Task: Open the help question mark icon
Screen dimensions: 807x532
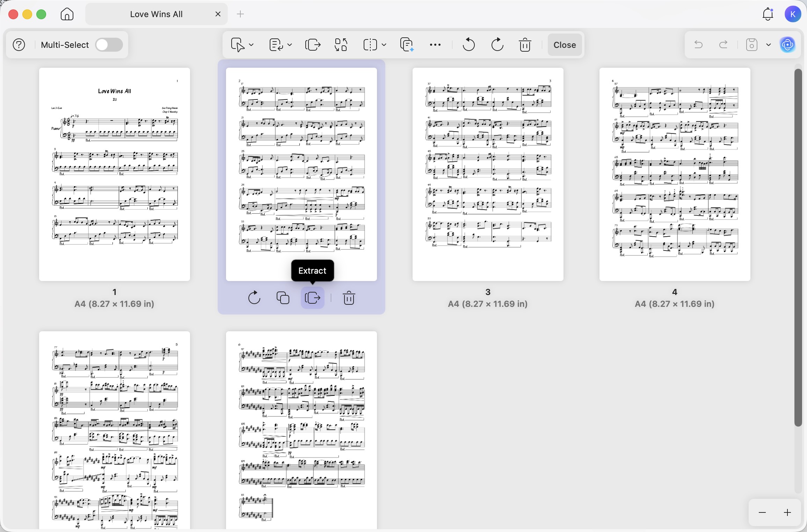Action: pyautogui.click(x=19, y=45)
